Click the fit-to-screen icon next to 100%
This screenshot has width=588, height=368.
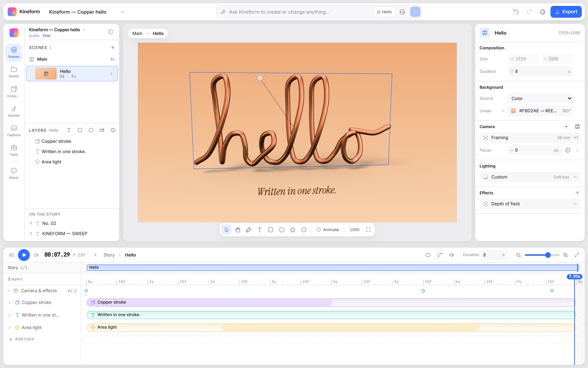pos(368,230)
